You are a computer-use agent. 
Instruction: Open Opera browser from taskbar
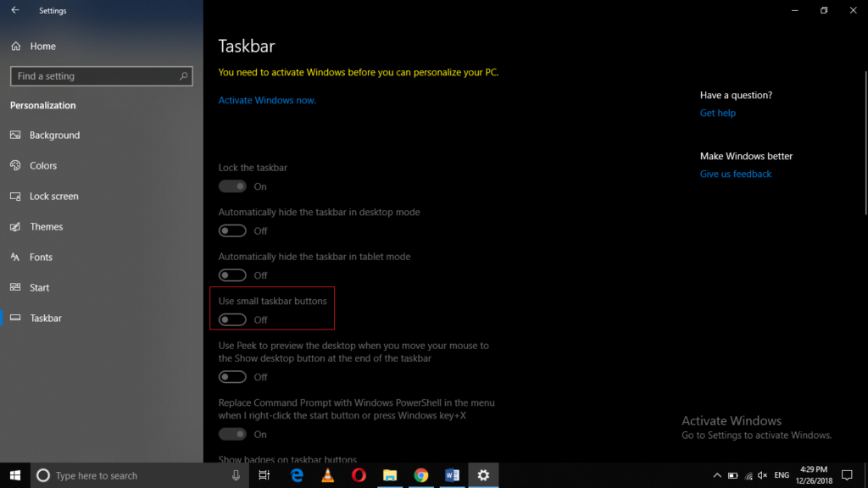pyautogui.click(x=359, y=475)
